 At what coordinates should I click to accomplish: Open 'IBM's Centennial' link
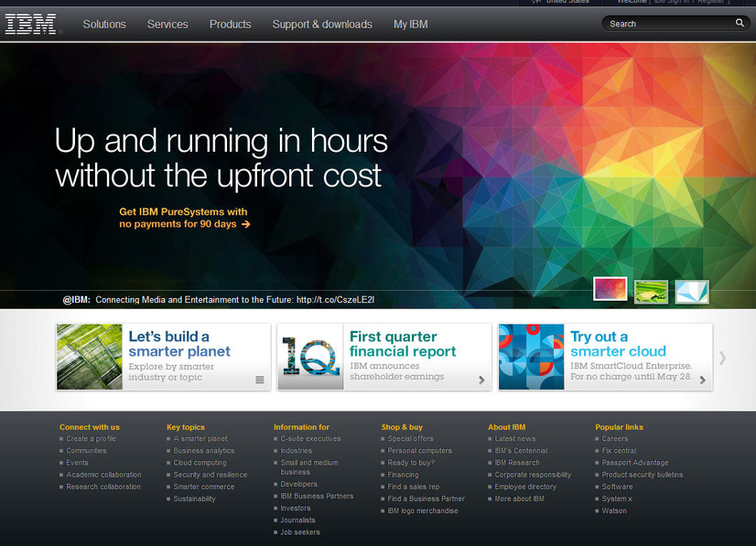(x=521, y=451)
